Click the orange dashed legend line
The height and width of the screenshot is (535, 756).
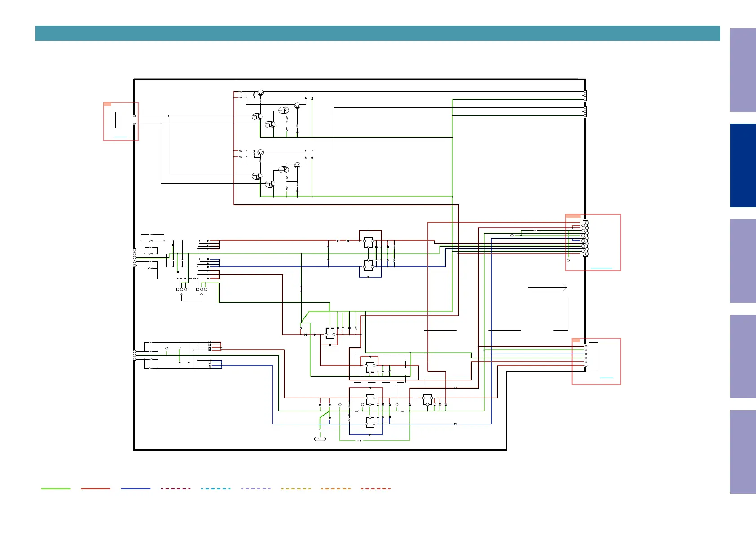coord(336,488)
